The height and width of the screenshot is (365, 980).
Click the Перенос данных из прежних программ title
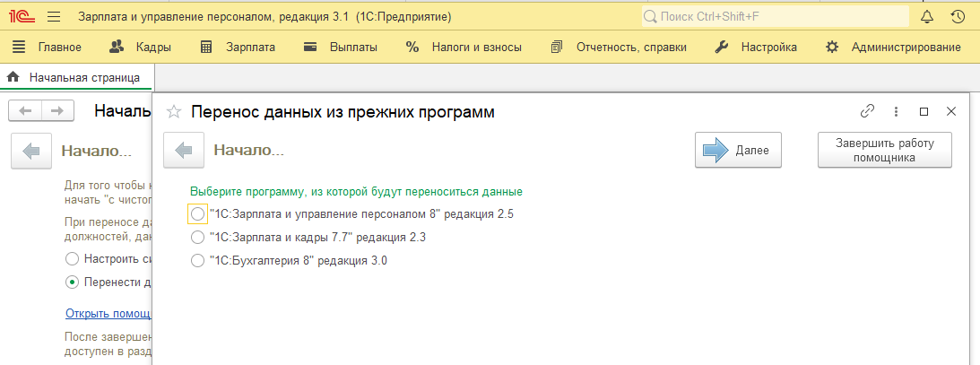click(x=343, y=112)
